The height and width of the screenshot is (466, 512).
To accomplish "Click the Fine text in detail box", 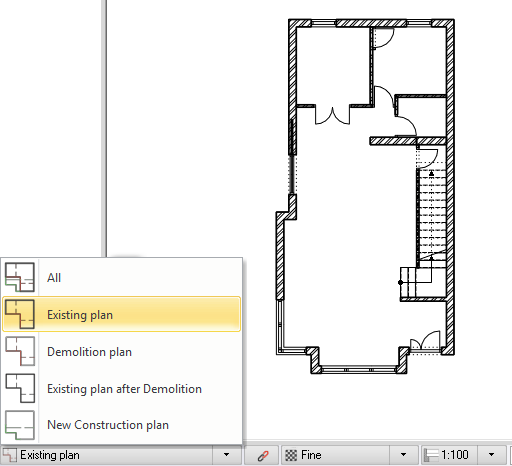I will pos(311,455).
